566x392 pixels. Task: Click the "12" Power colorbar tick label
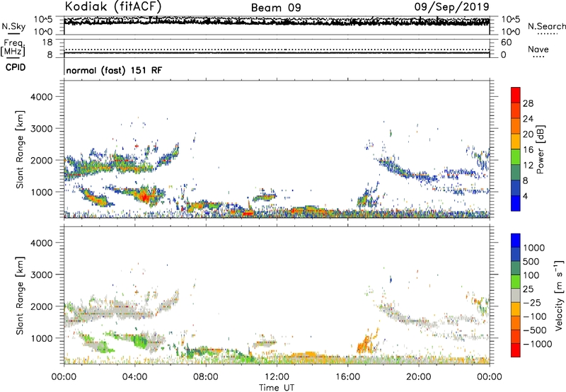528,165
